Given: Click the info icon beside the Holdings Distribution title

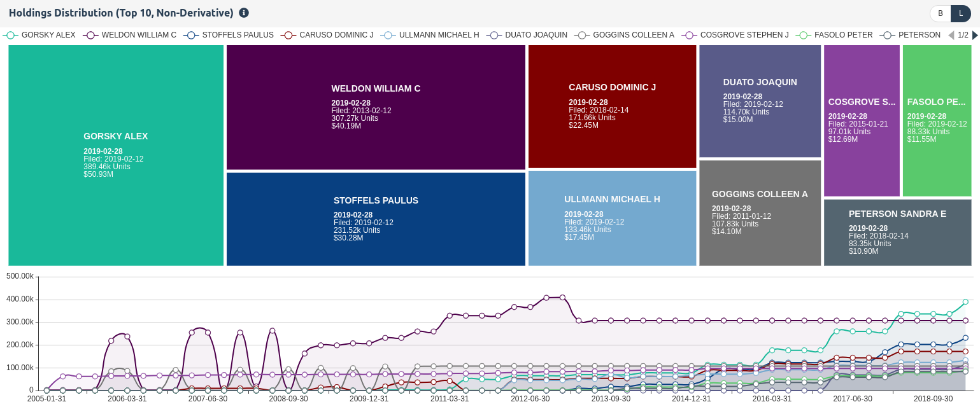Looking at the screenshot, I should 244,13.
